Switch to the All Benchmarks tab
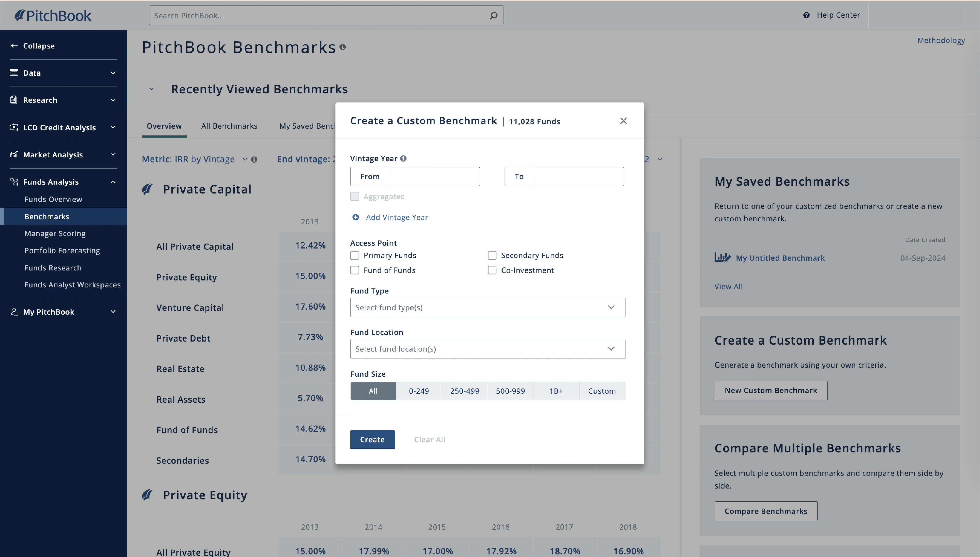The width and height of the screenshot is (980, 557). point(229,126)
